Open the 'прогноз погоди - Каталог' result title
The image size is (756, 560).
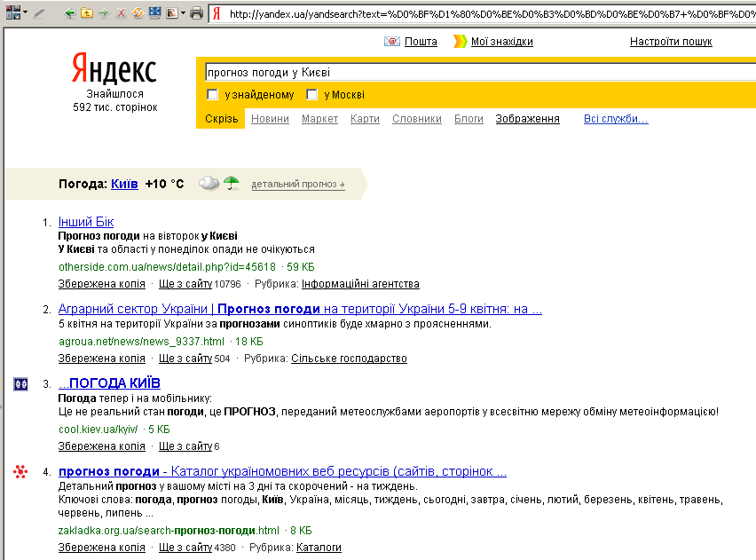tap(282, 471)
